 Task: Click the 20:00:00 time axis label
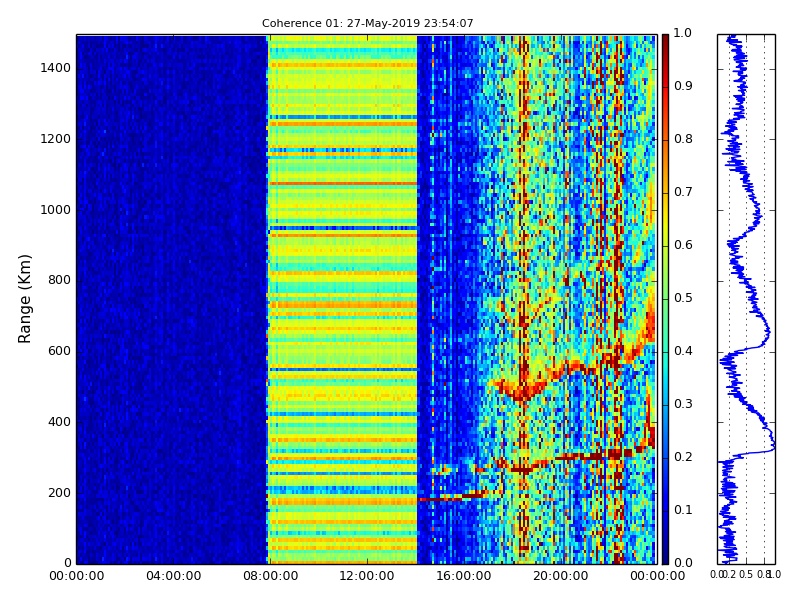(x=561, y=577)
